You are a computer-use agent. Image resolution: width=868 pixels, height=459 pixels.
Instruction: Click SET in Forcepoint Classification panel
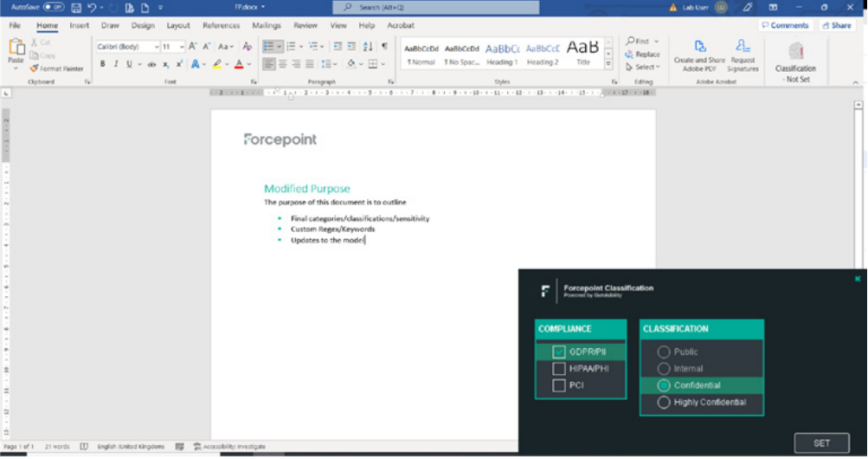coord(821,443)
